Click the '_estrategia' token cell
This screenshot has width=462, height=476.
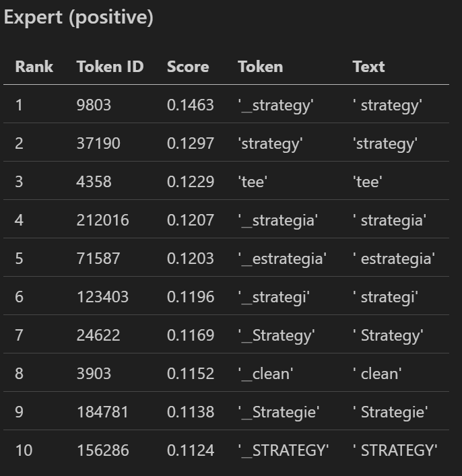(x=282, y=259)
